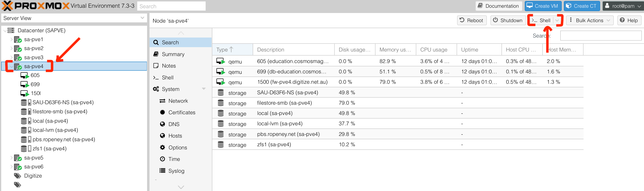Click the magnifier icon beside the Search tab

[156, 42]
